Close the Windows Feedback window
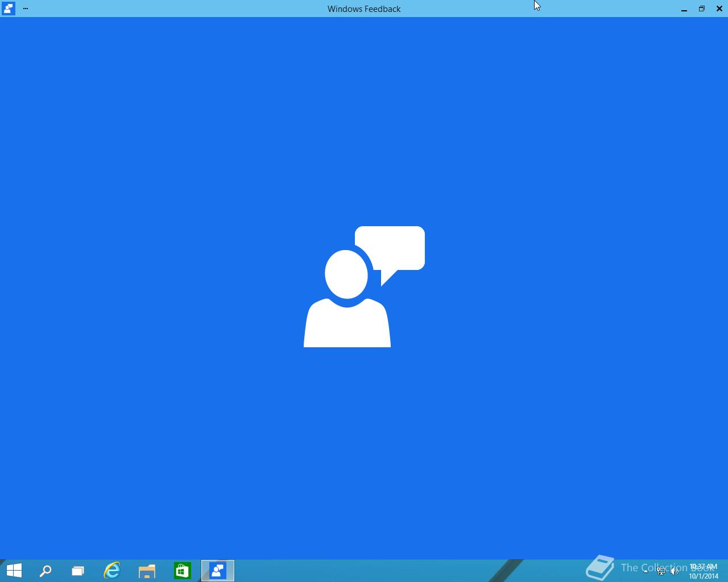The width and height of the screenshot is (728, 582). [719, 9]
